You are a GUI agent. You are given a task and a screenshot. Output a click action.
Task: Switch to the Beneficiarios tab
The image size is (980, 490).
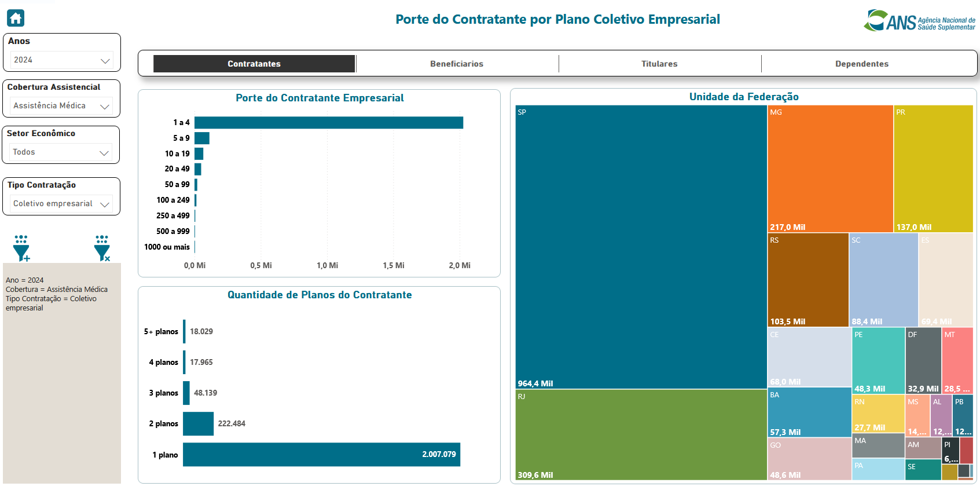457,64
